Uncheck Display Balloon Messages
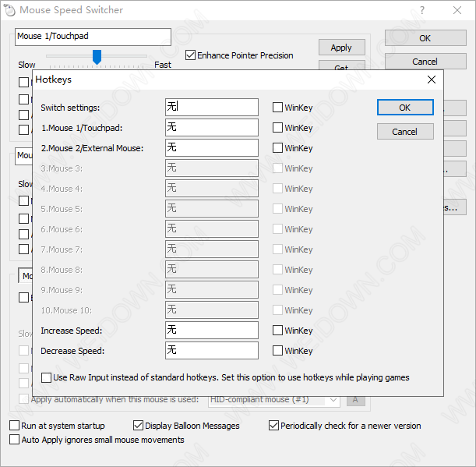Viewport: 476px width, 467px height. tap(139, 426)
